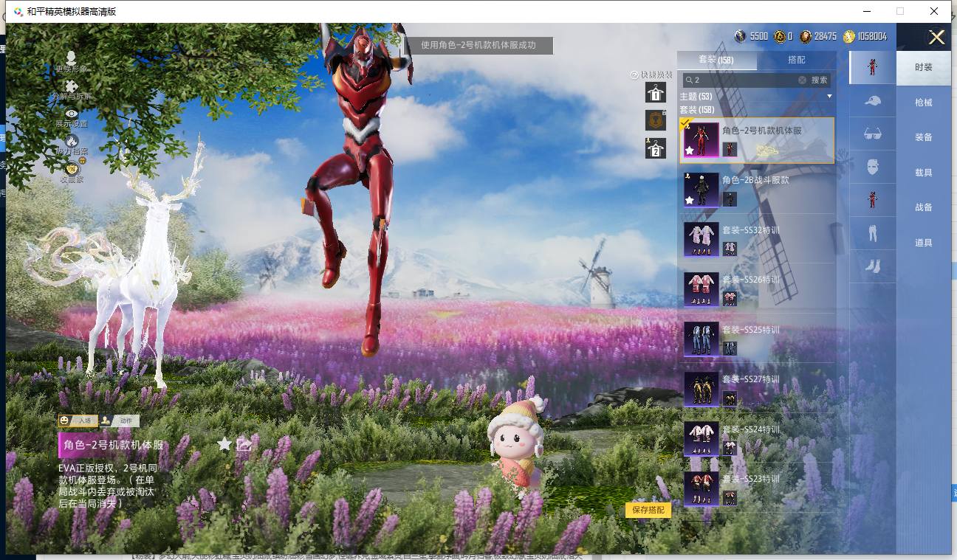
Task: Select the 角色-2B战斗服款 outfit thumbnail
Action: (x=701, y=190)
